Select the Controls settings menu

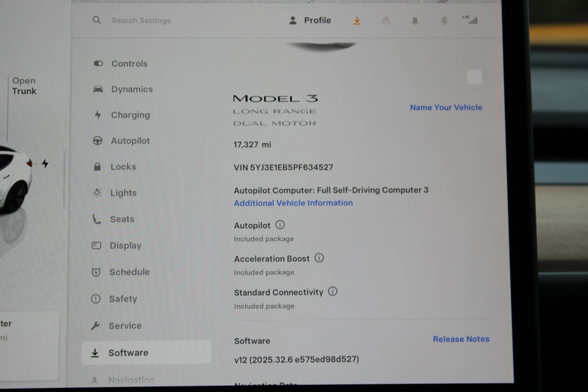(x=129, y=64)
